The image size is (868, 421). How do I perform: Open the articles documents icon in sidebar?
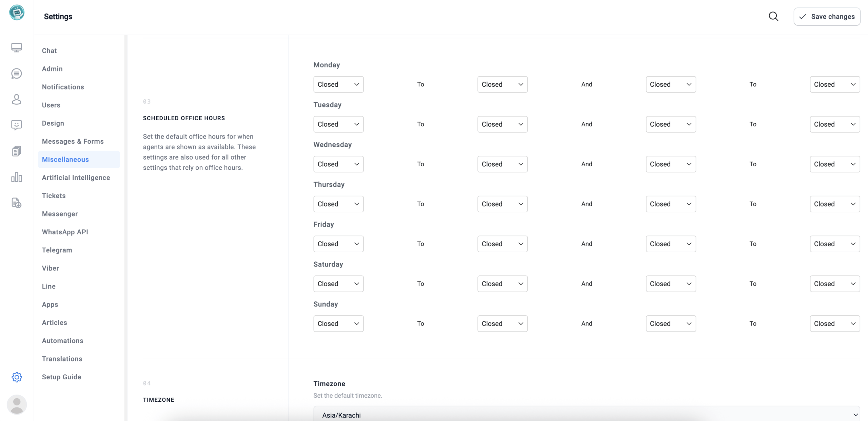[17, 151]
